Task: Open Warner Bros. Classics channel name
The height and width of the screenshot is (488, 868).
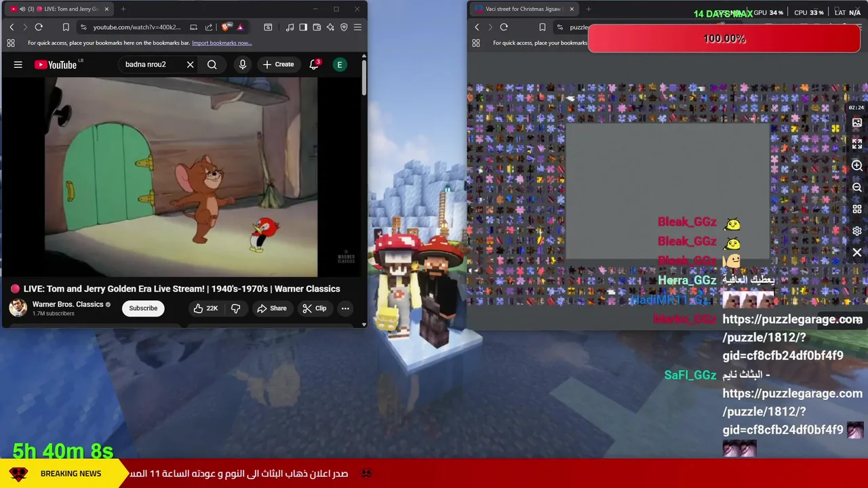Action: pos(68,304)
